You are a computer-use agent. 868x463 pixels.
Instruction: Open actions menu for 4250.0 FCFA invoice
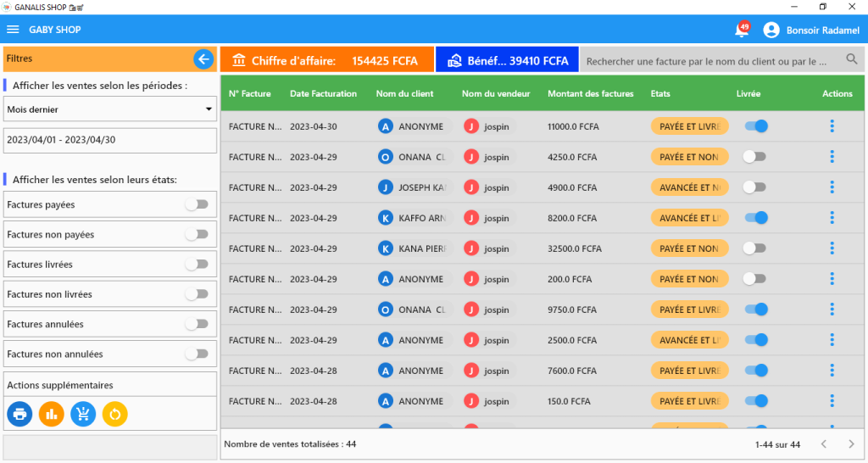(x=832, y=157)
